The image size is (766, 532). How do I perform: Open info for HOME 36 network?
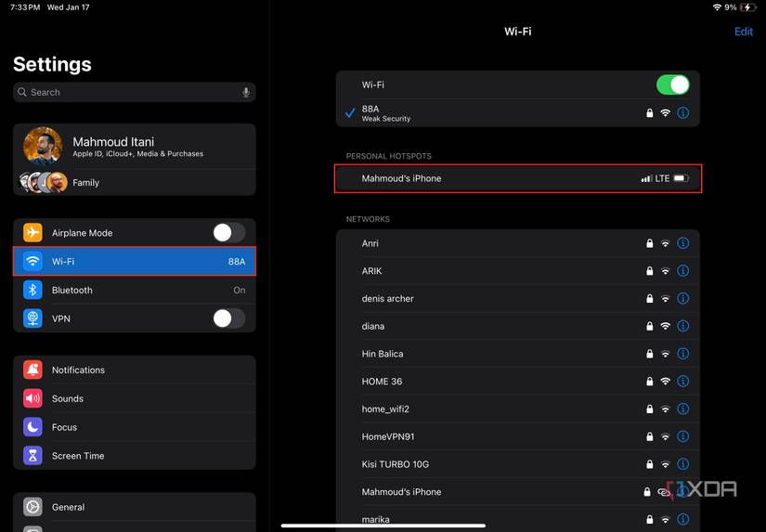[x=683, y=381]
